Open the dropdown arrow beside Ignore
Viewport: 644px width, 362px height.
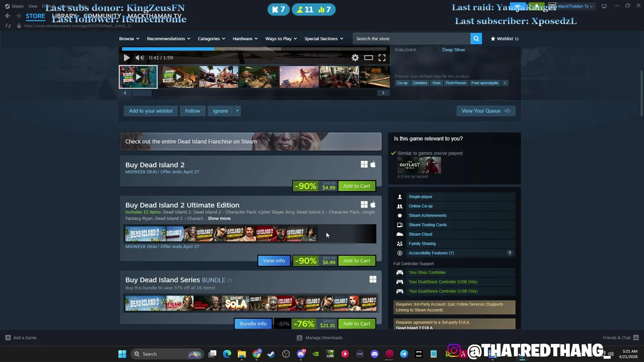click(x=237, y=111)
